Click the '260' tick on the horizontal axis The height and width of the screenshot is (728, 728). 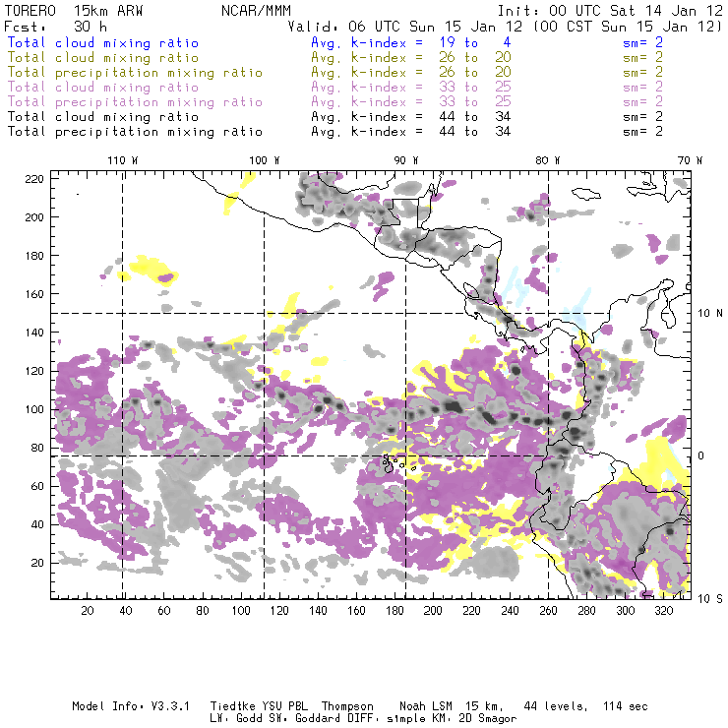548,611
